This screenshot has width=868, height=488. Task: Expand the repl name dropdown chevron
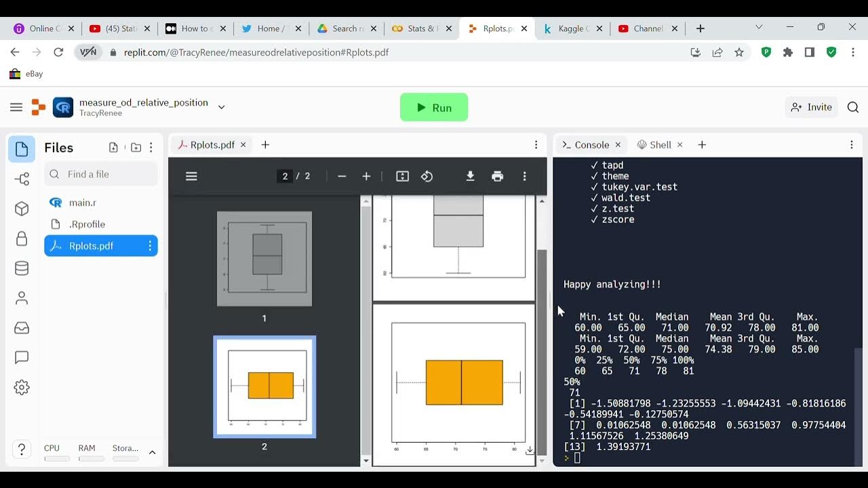click(x=221, y=107)
